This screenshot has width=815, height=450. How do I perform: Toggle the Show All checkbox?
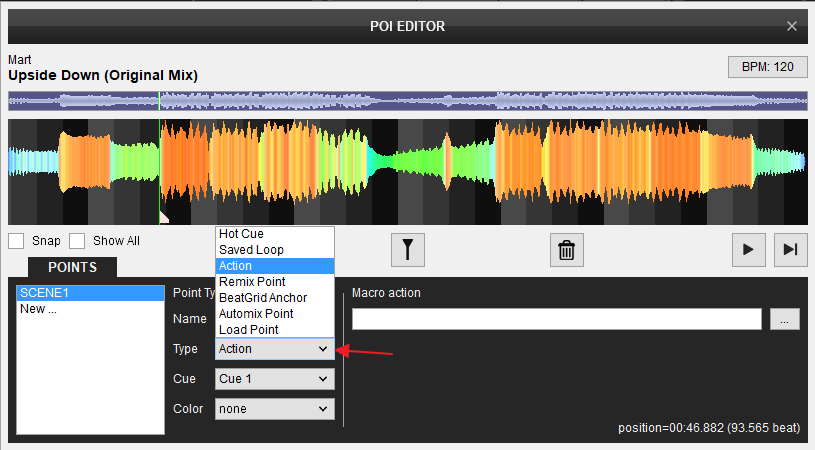click(x=77, y=241)
